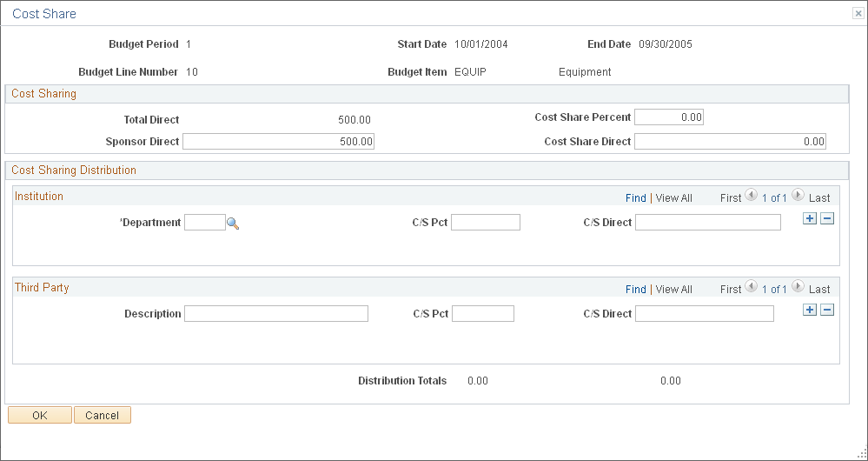The height and width of the screenshot is (461, 868).
Task: Close the Cost Share dialog
Action: 858,14
